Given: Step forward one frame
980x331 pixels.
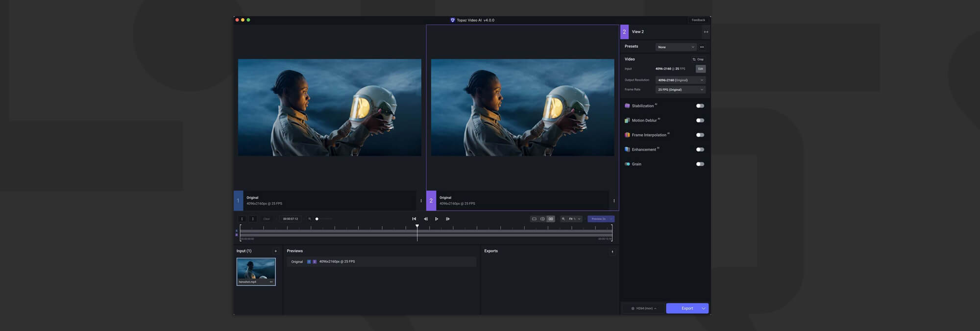Looking at the screenshot, I should (448, 219).
